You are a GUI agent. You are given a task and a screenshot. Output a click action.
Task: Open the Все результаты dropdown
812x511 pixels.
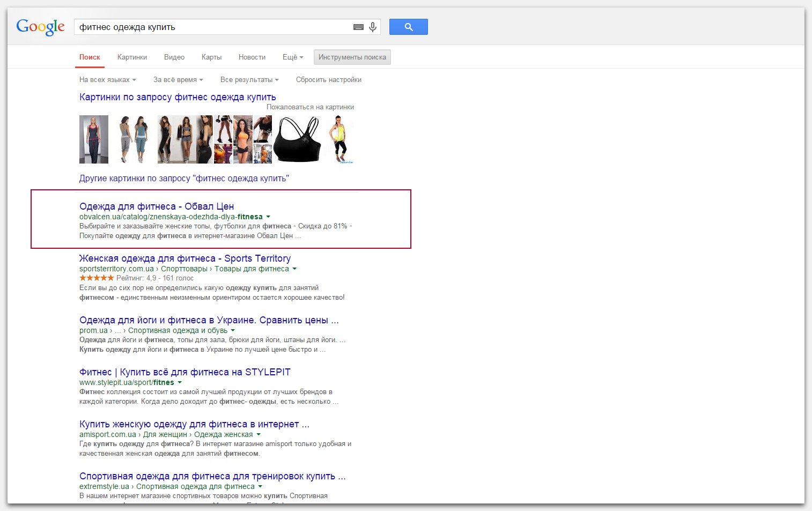point(249,80)
